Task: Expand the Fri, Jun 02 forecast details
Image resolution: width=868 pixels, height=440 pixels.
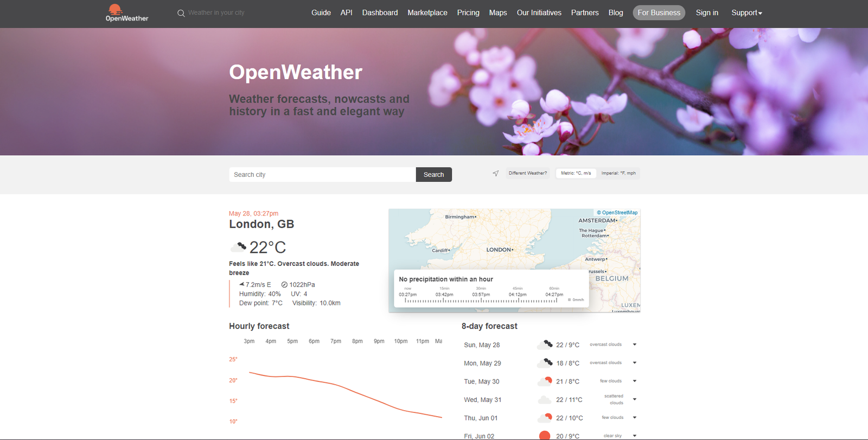Action: click(634, 436)
